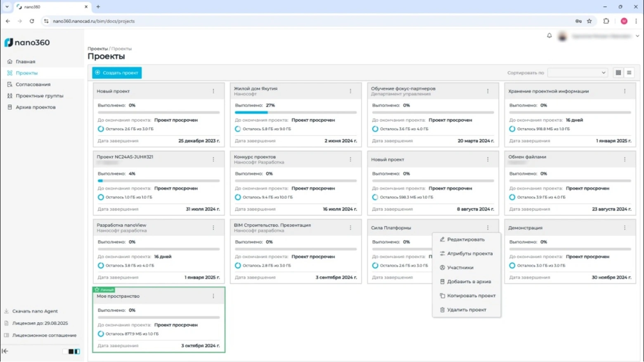Choose Удалить проект from context menu
The image size is (644, 362).
pos(466,310)
